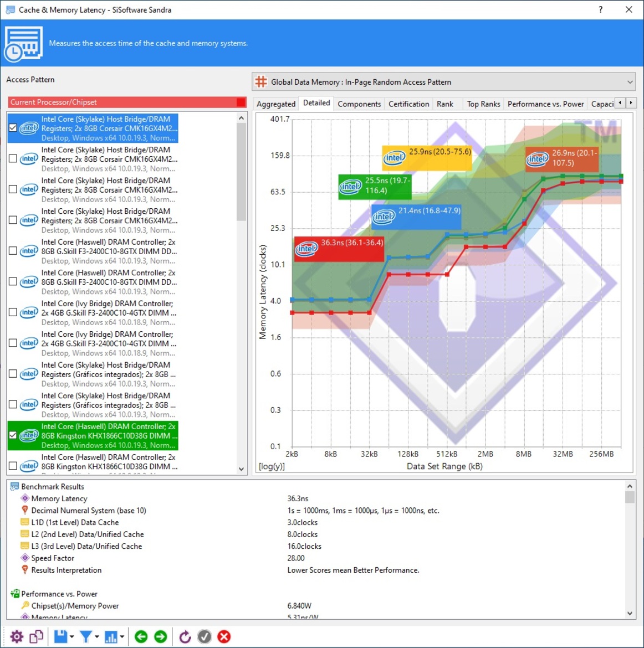Click the icon beside Decimal Numeral System
The width and height of the screenshot is (644, 648).
tap(25, 511)
